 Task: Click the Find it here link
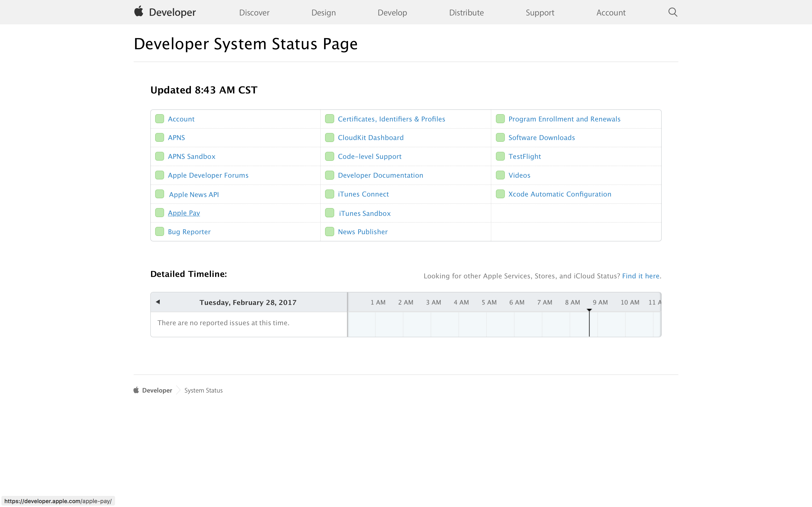[x=641, y=276]
